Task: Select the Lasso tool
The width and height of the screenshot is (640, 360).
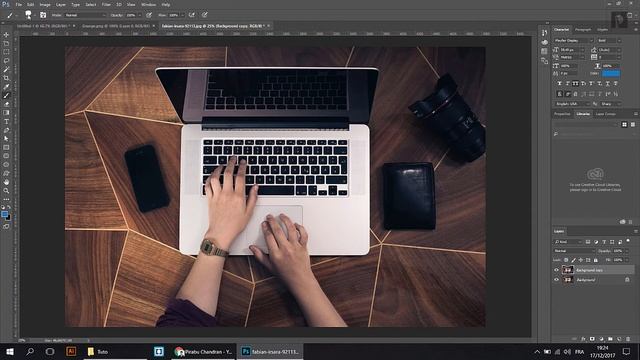Action: (x=6, y=60)
